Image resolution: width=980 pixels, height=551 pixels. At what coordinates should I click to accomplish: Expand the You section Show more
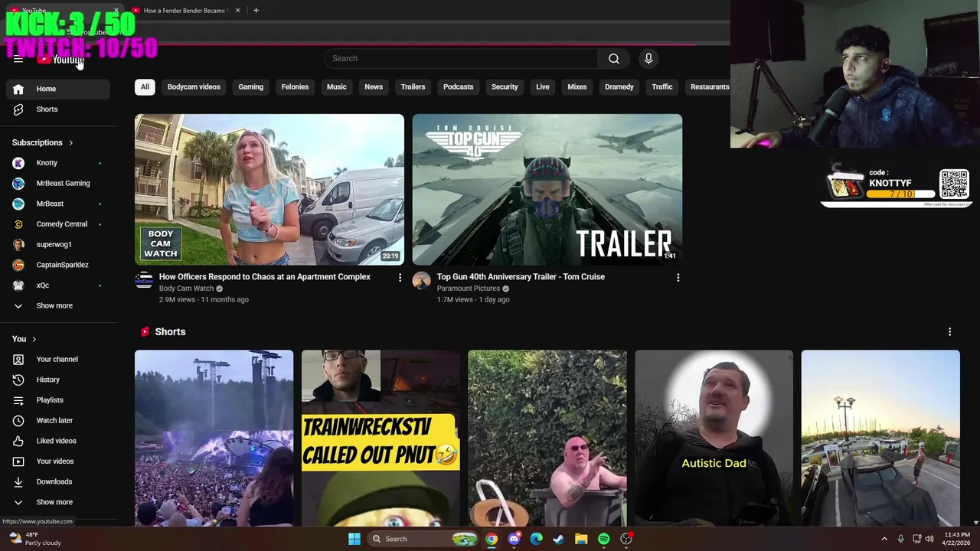[58, 502]
